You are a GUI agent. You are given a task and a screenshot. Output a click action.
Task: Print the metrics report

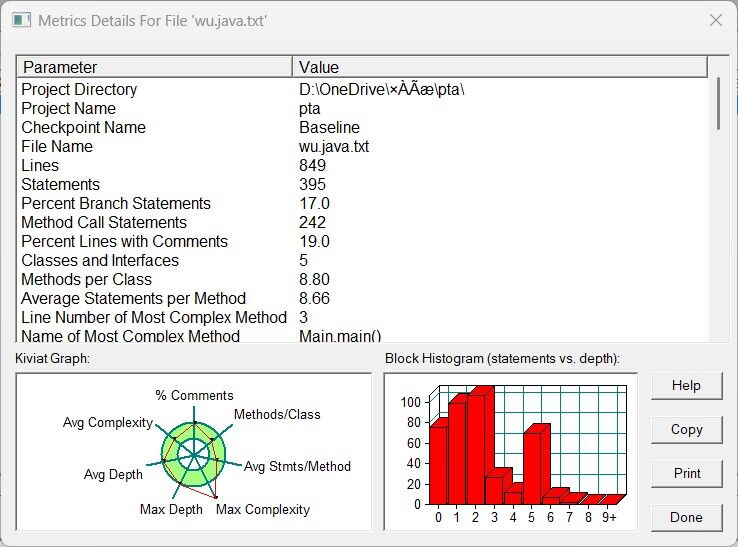pos(686,473)
